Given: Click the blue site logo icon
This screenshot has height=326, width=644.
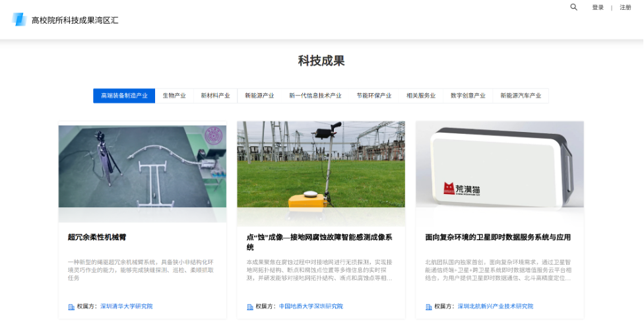Looking at the screenshot, I should (19, 20).
